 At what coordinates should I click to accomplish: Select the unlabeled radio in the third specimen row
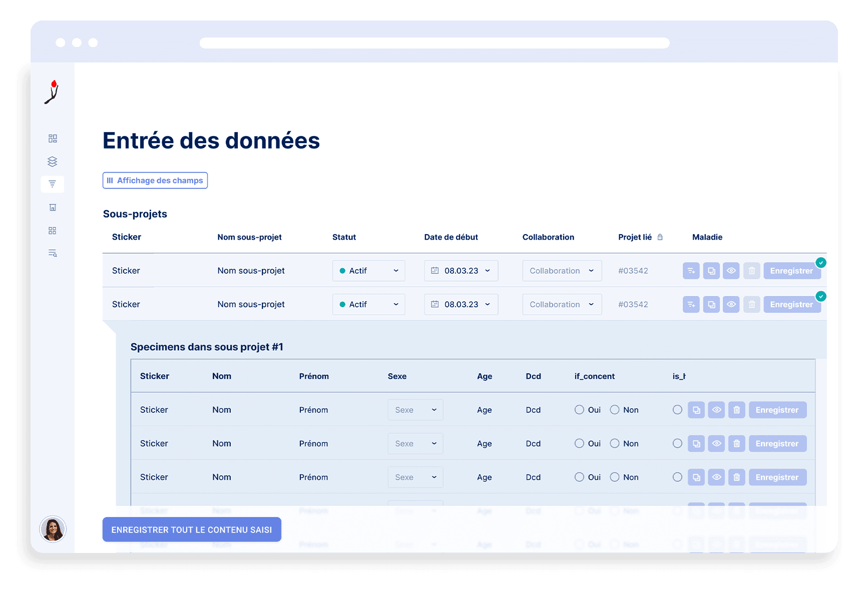pos(678,477)
